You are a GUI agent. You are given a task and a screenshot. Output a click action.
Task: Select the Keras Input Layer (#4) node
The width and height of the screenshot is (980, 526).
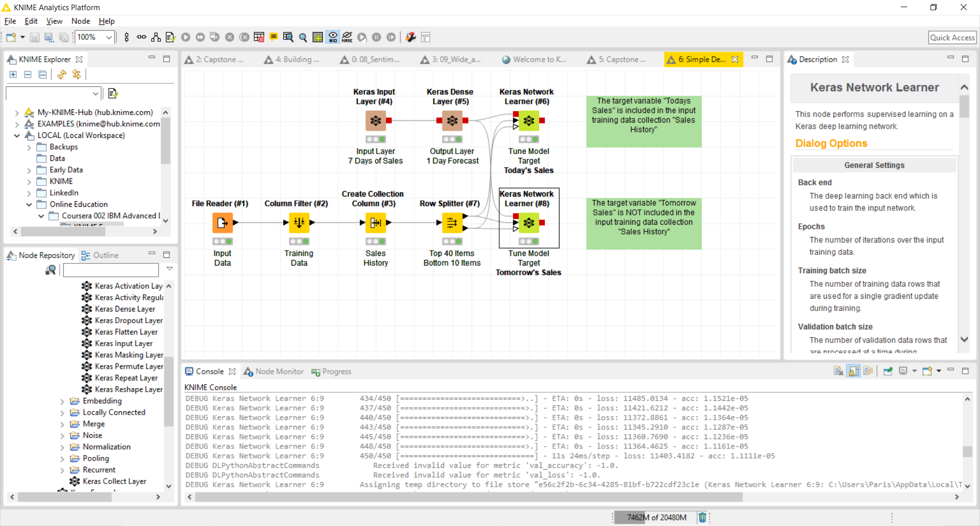(x=376, y=121)
